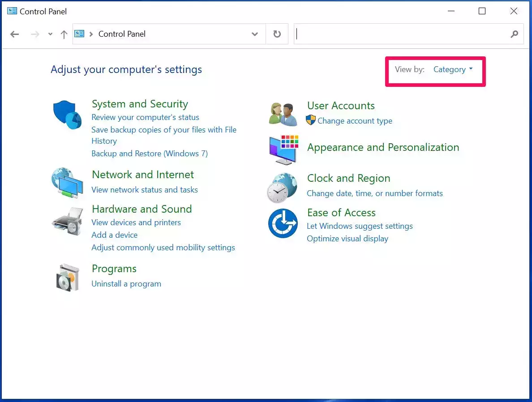Click the refresh button in address bar

pyautogui.click(x=277, y=34)
